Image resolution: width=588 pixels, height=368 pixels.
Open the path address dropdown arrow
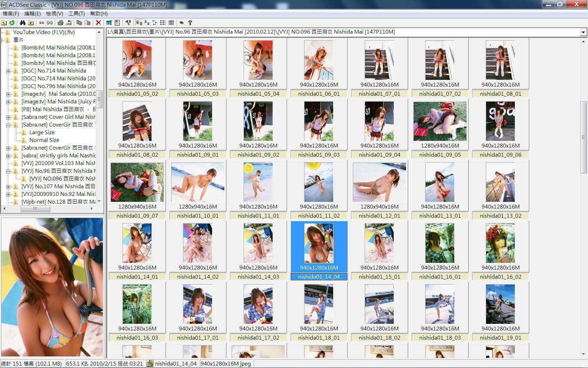pyautogui.click(x=583, y=32)
